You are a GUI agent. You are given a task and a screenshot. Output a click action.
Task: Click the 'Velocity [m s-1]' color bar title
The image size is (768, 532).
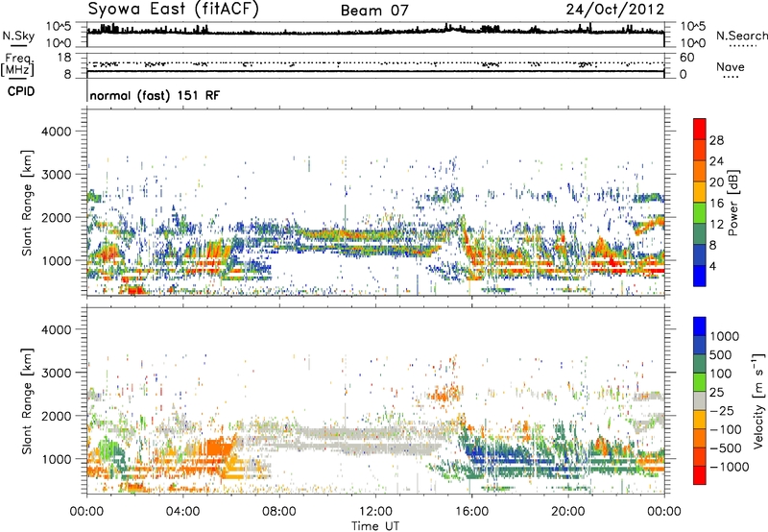pos(758,400)
